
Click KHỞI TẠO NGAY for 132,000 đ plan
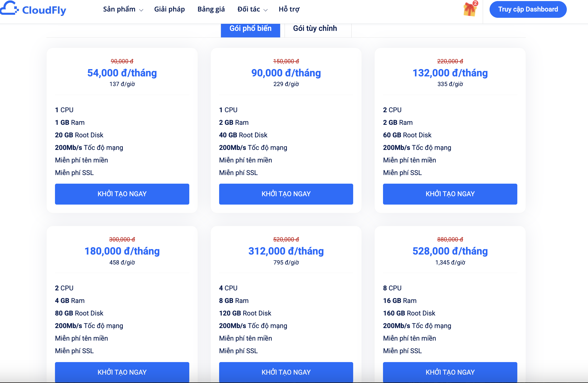[x=450, y=194]
